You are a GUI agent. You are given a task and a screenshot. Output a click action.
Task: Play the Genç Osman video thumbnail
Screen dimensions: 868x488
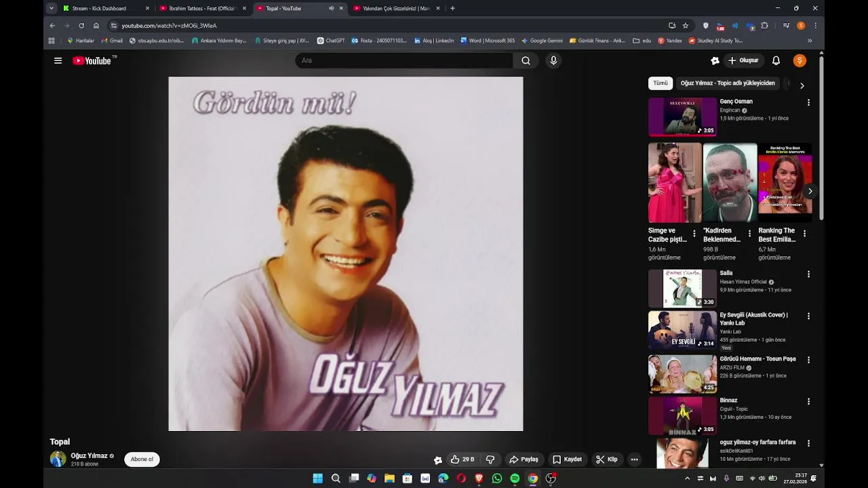tap(682, 117)
